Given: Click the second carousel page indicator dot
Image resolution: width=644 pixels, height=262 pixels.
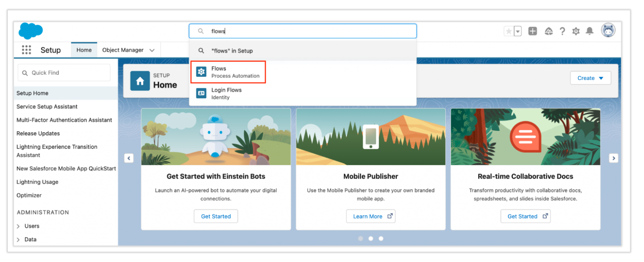Looking at the screenshot, I should pos(370,238).
